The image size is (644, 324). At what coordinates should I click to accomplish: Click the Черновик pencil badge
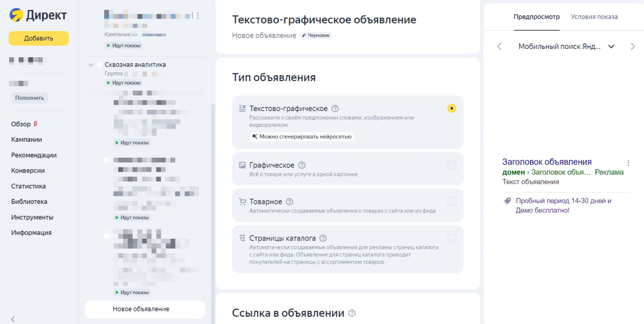coord(316,35)
